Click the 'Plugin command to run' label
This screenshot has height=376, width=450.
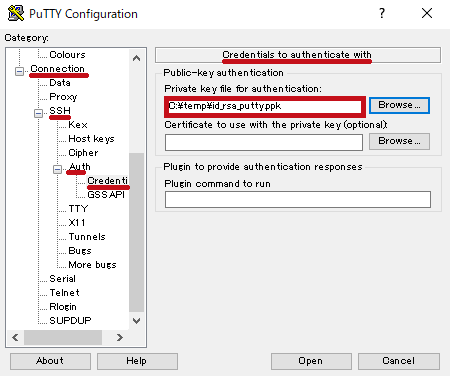[x=217, y=184]
